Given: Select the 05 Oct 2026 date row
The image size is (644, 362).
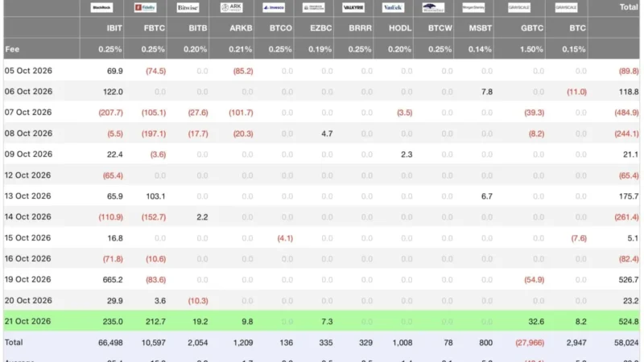Looking at the screenshot, I should coord(28,71).
